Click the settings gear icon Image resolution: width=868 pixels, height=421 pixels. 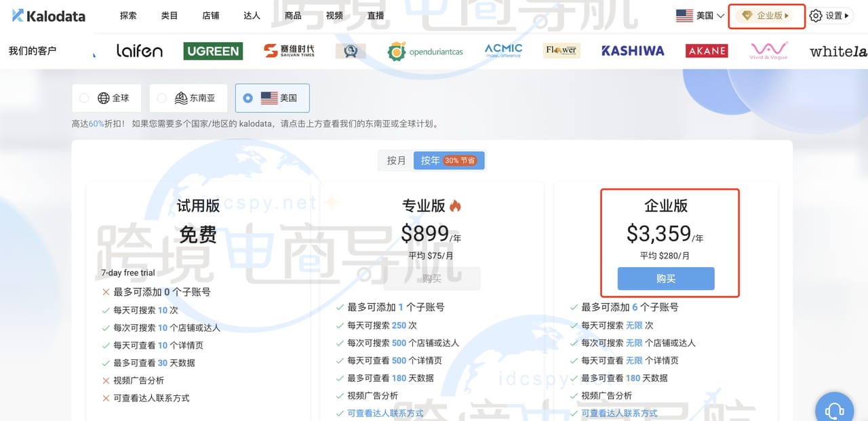(x=816, y=16)
